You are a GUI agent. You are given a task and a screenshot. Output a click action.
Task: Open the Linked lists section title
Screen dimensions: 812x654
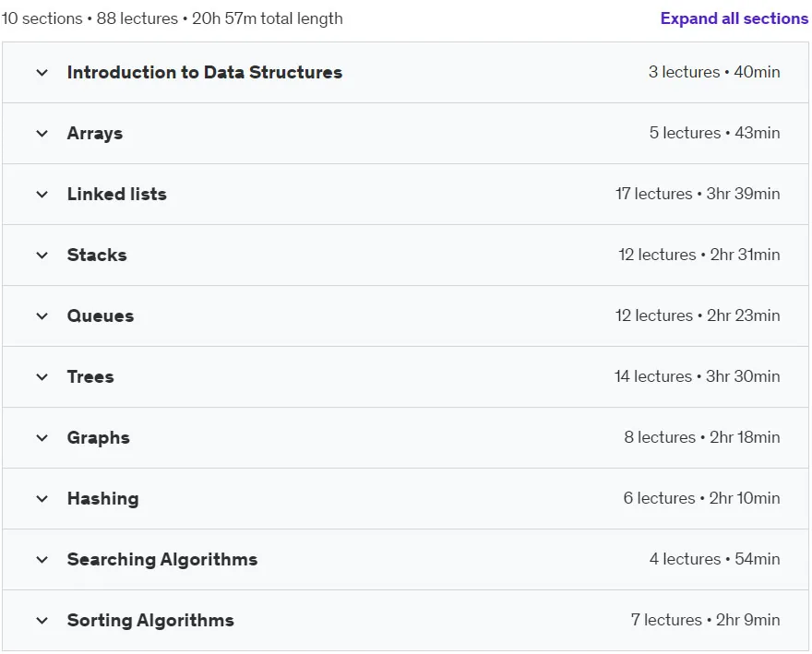(117, 195)
